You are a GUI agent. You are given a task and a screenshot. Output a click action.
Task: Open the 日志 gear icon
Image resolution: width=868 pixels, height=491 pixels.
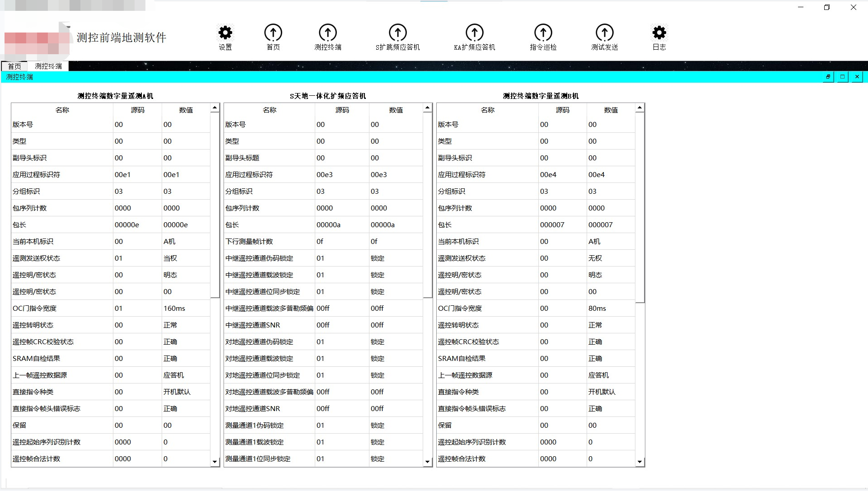(x=659, y=33)
